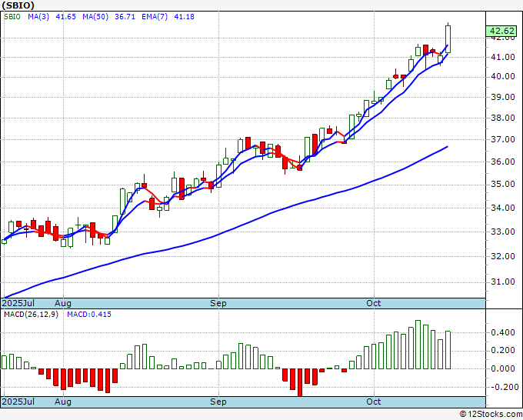The height and width of the screenshot is (420, 523).
Task: Click Aug on the price chart axis
Action: pos(63,303)
